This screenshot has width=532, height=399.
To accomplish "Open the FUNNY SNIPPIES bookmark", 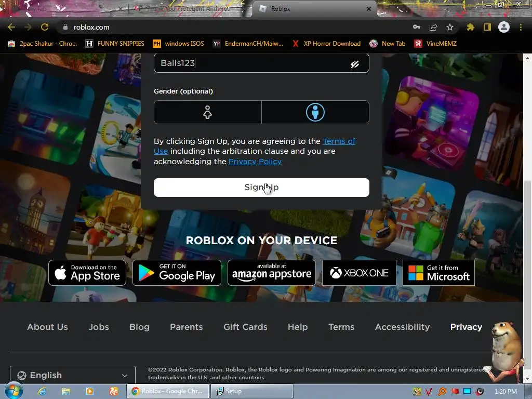I will tap(115, 44).
